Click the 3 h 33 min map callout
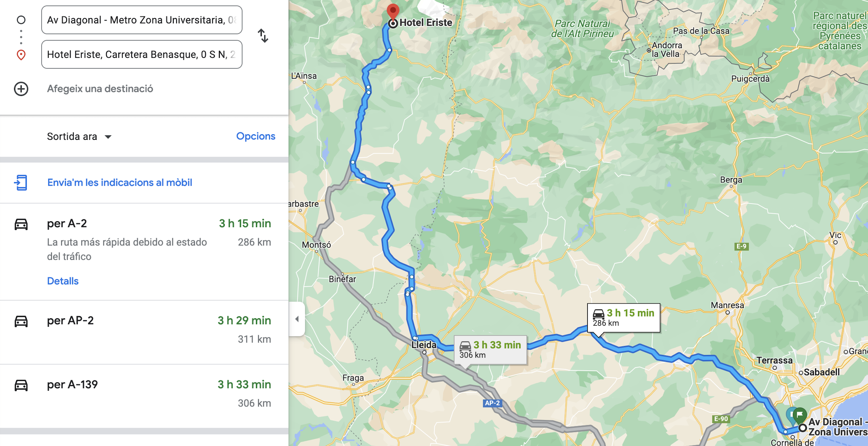 click(x=490, y=349)
